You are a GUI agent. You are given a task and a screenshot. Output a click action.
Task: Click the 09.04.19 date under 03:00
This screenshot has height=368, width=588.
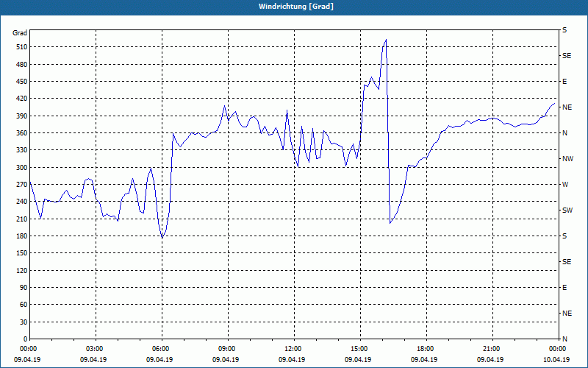tap(93, 360)
